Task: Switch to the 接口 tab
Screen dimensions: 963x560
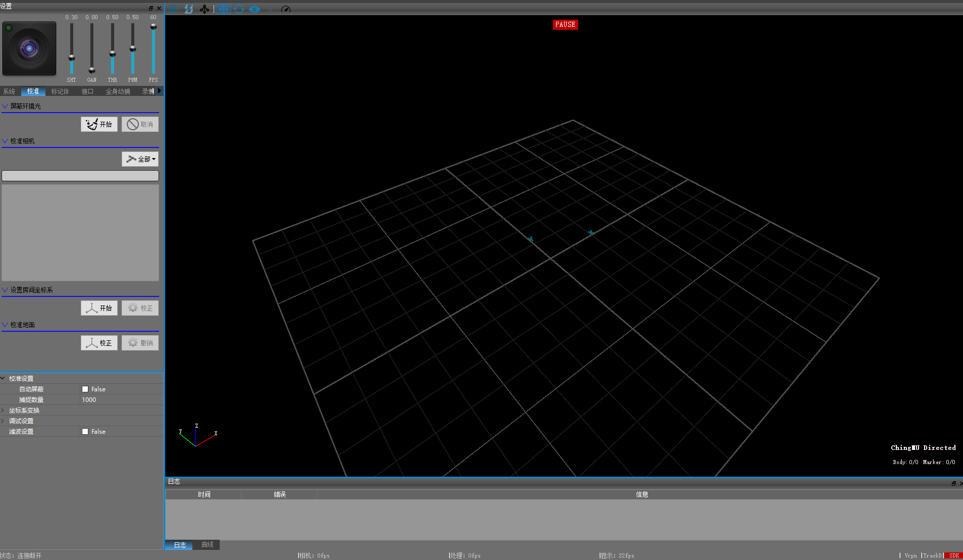Action: coord(87,91)
